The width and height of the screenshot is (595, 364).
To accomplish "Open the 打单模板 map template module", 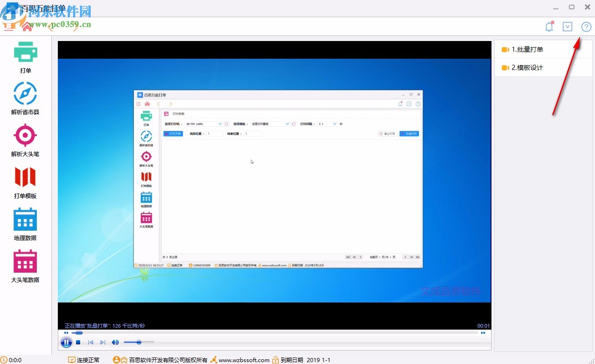I will [x=25, y=182].
